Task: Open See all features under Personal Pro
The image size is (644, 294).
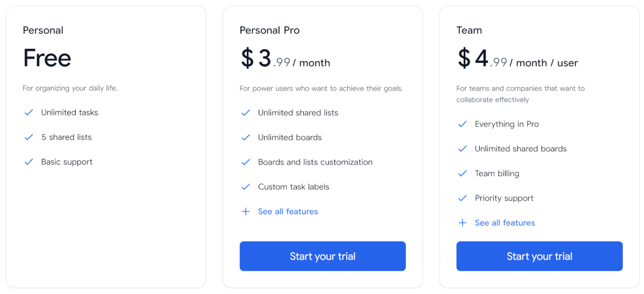Action: [288, 211]
